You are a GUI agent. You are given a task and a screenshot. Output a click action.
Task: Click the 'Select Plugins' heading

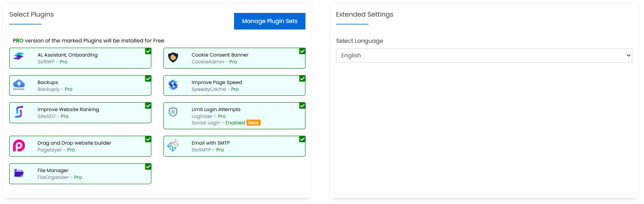click(31, 15)
